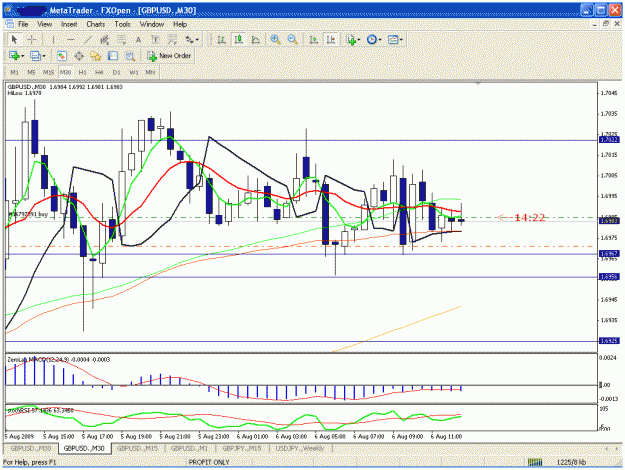
Task: Switch to the GBPJPY,M15 chart tab
Action: click(242, 448)
